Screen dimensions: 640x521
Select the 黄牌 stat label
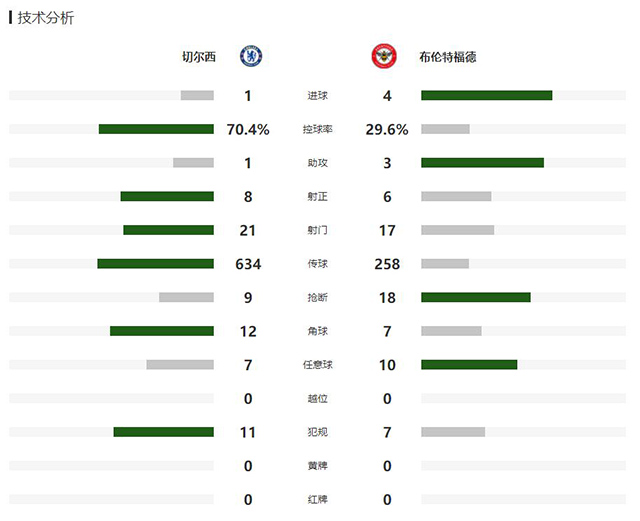318,466
